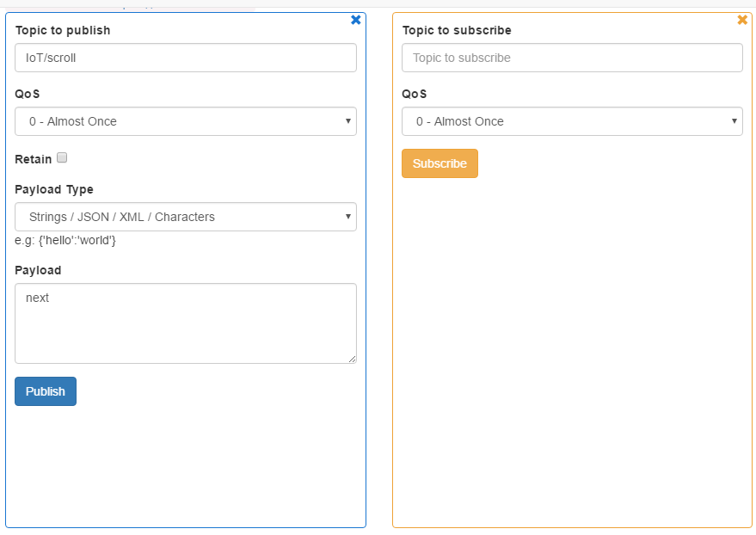Close the publish panel with blue X
This screenshot has width=756, height=535.
(356, 20)
